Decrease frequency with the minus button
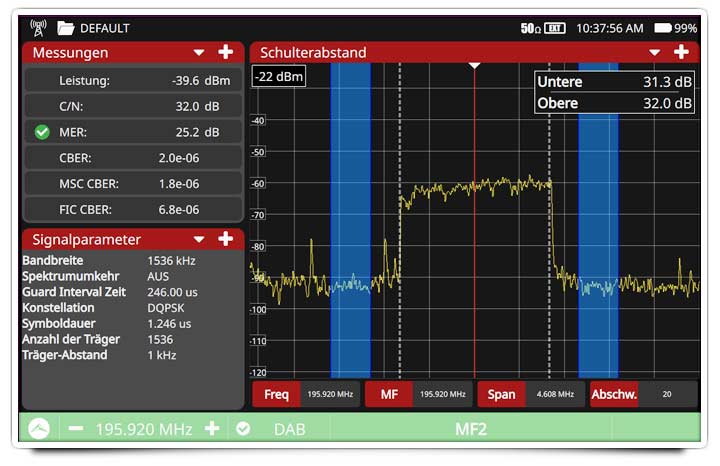This screenshot has width=720, height=466. coord(76,429)
